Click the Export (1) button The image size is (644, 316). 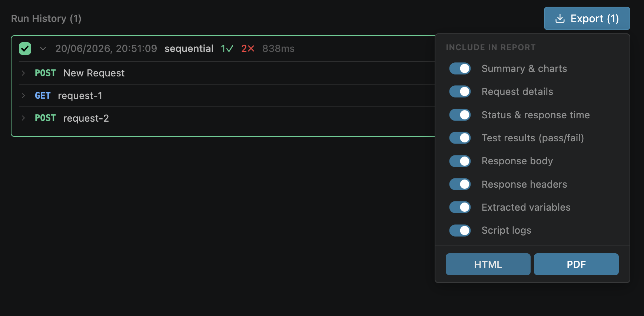[x=587, y=19]
